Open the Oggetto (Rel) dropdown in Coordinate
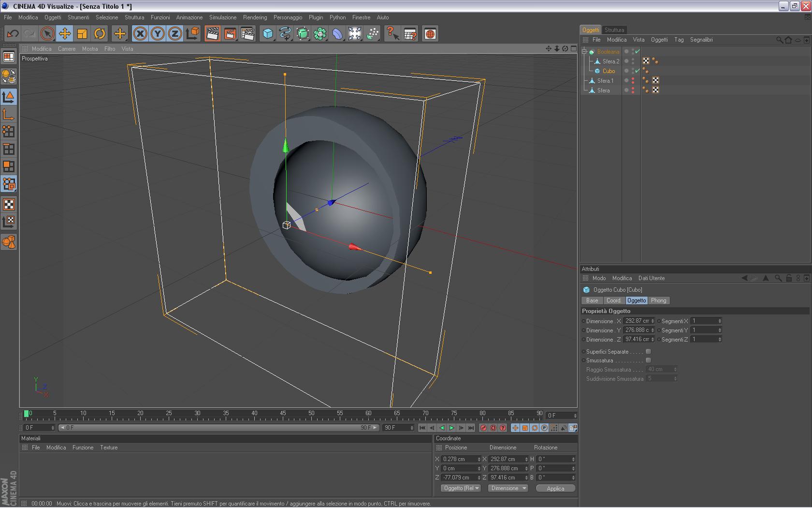 click(461, 488)
